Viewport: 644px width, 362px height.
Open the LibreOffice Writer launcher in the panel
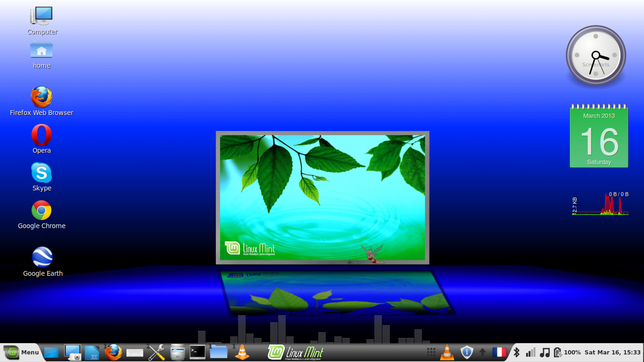pyautogui.click(x=92, y=352)
